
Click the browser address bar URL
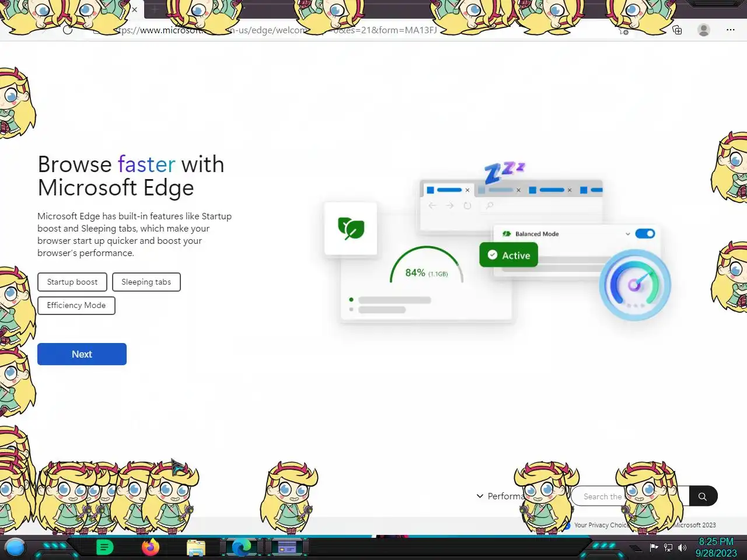(274, 30)
